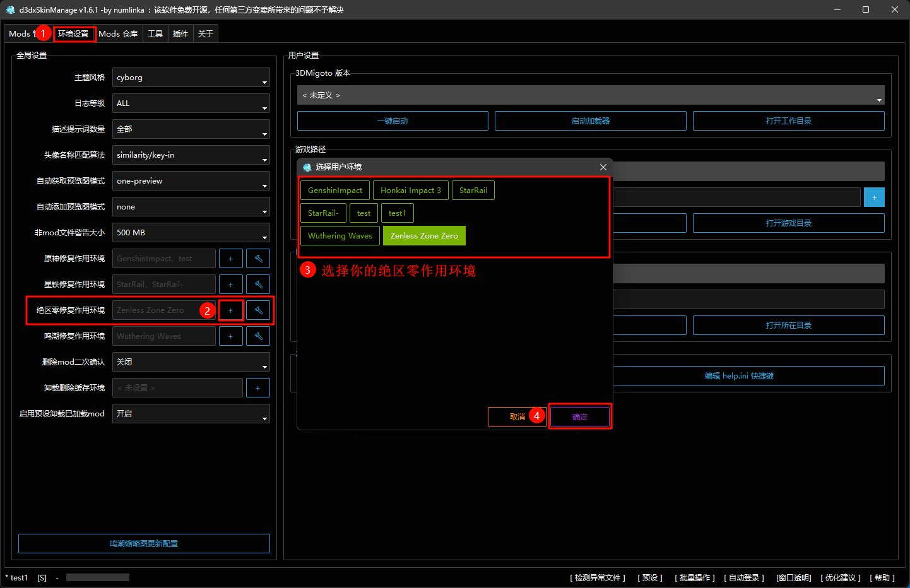Toggle Wuthering Waves environment tag
This screenshot has width=910, height=588.
(x=340, y=236)
